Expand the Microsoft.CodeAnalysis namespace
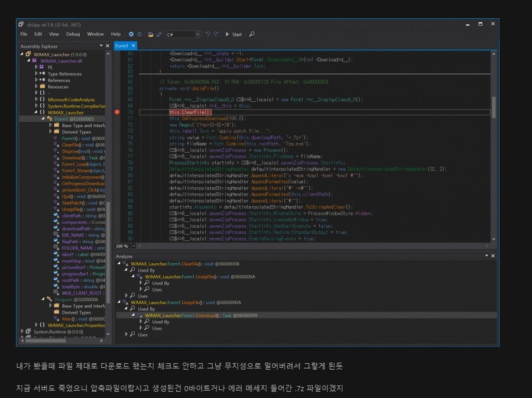This screenshot has height=398, width=532. pyautogui.click(x=36, y=99)
